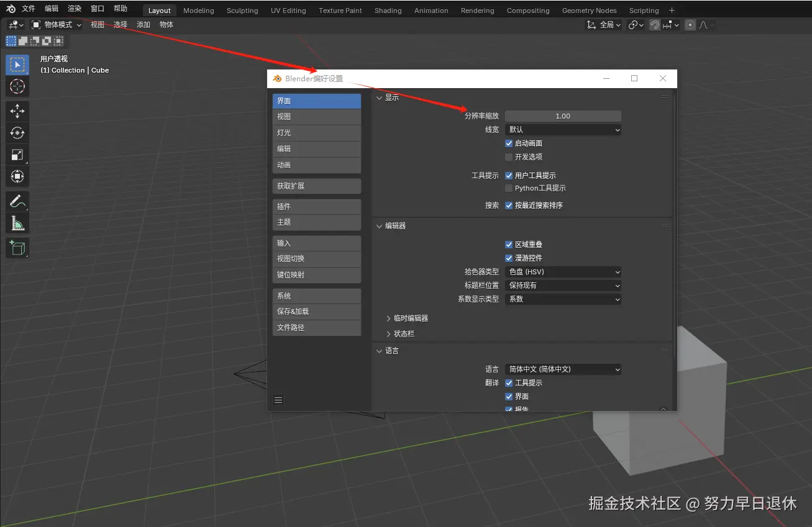
Task: Enable the Python工具提示 checkbox
Action: pos(509,188)
